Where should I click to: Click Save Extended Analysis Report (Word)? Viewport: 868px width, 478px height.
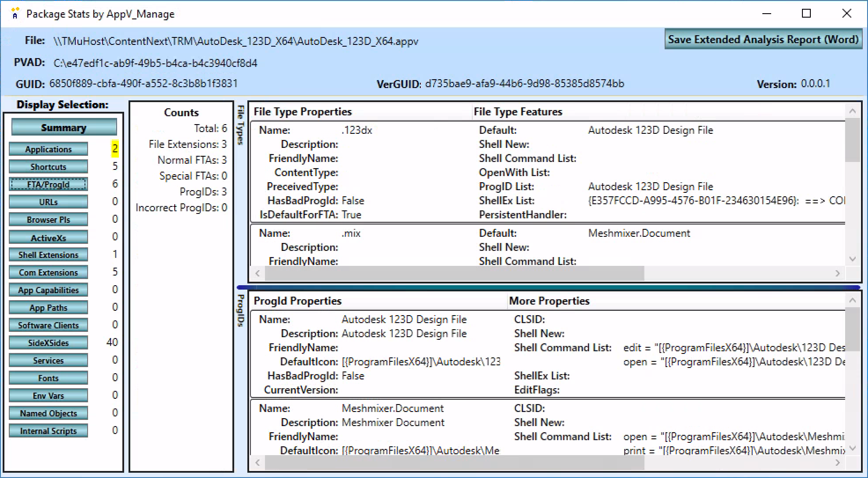pos(763,39)
